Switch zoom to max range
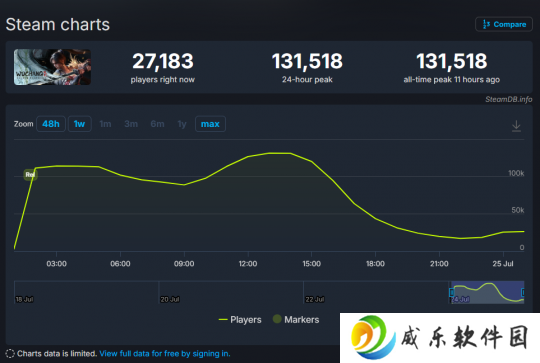The height and width of the screenshot is (363, 540). point(210,124)
